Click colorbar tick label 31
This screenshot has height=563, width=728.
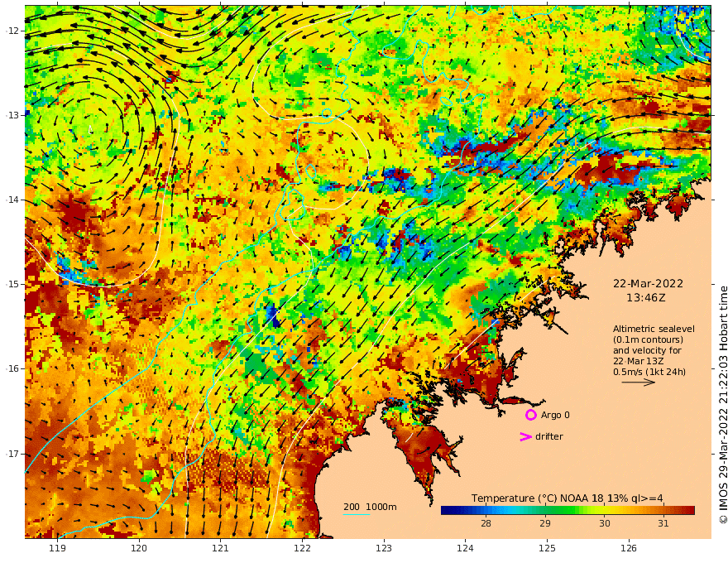(663, 523)
